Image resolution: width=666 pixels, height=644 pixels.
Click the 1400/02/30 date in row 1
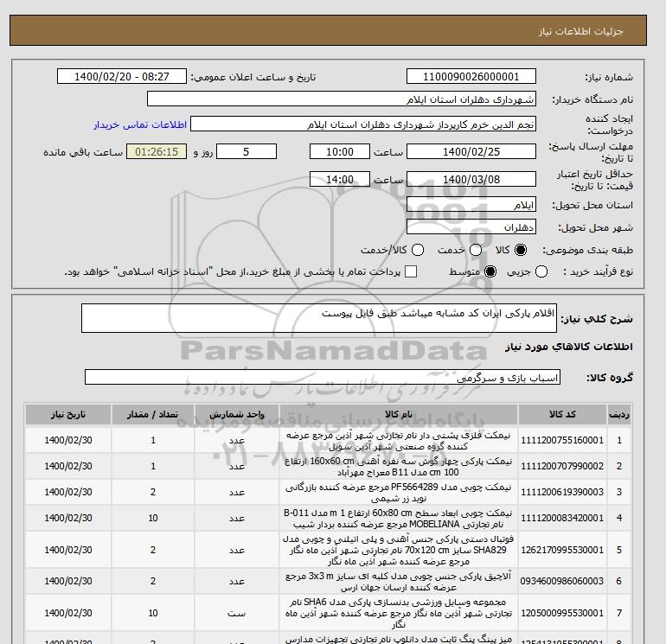click(x=68, y=440)
